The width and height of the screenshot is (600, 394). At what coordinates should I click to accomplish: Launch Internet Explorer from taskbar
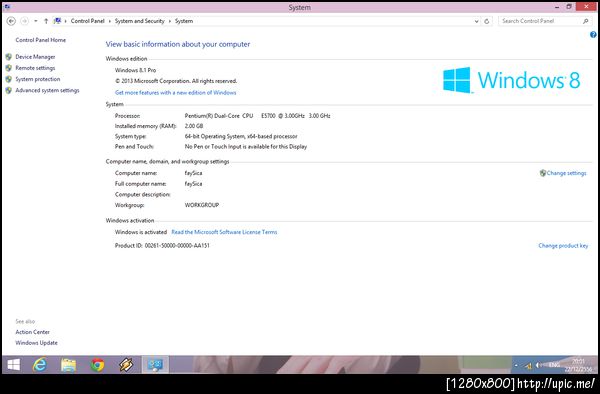(x=40, y=365)
